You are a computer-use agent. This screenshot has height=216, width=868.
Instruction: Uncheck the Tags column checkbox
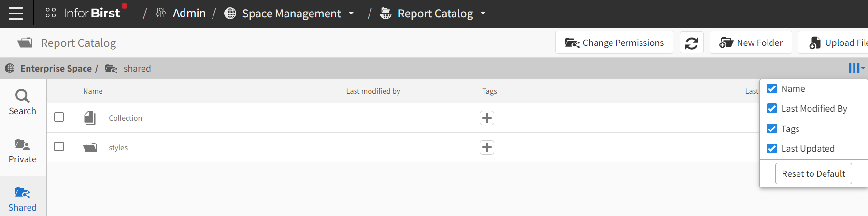point(772,129)
